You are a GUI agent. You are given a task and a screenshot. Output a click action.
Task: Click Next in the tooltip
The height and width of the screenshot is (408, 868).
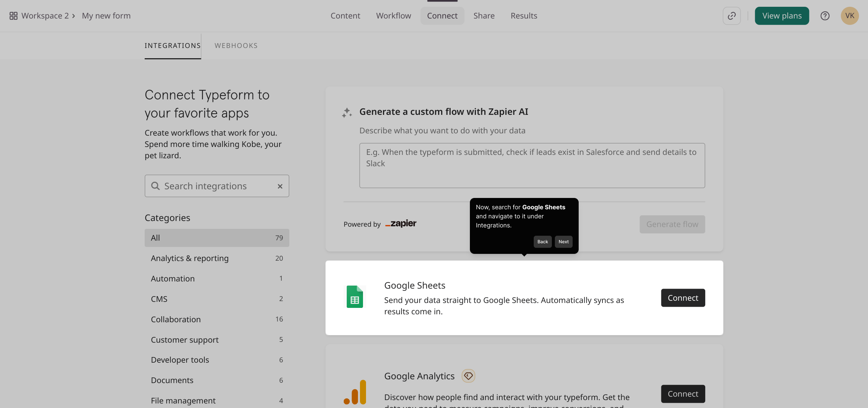coord(564,242)
